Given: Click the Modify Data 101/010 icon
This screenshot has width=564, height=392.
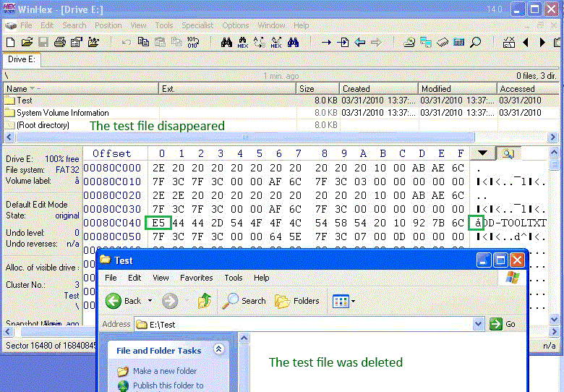Looking at the screenshot, I should pos(193,43).
